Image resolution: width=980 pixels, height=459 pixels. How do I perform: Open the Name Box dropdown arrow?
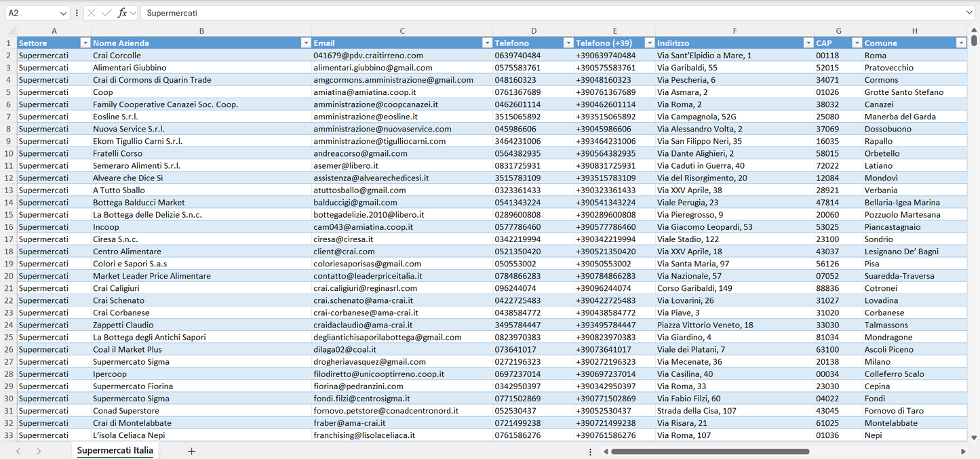coord(63,13)
